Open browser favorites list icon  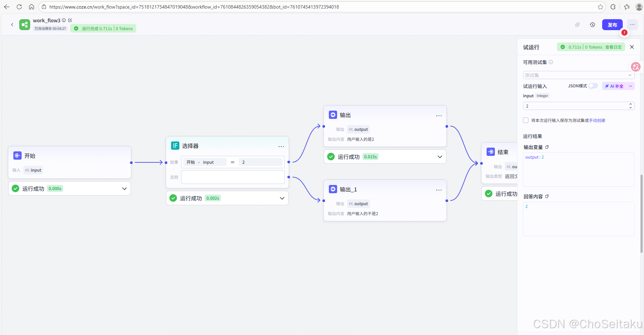(627, 7)
